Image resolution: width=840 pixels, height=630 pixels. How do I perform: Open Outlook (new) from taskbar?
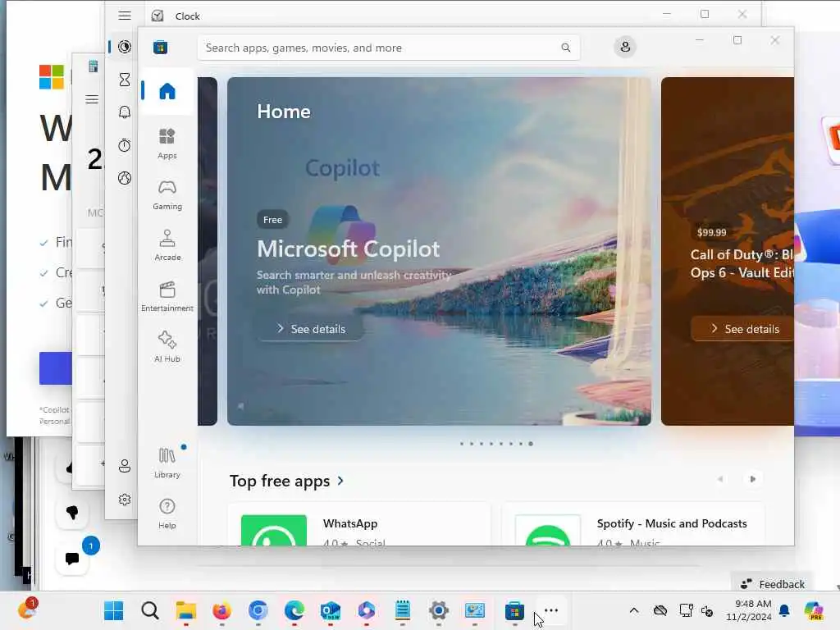[331, 610]
